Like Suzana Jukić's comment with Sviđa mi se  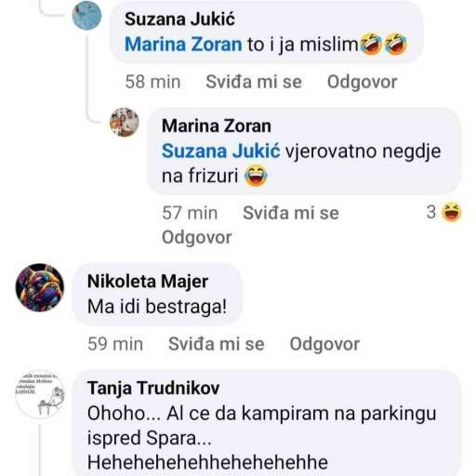pyautogui.click(x=254, y=82)
